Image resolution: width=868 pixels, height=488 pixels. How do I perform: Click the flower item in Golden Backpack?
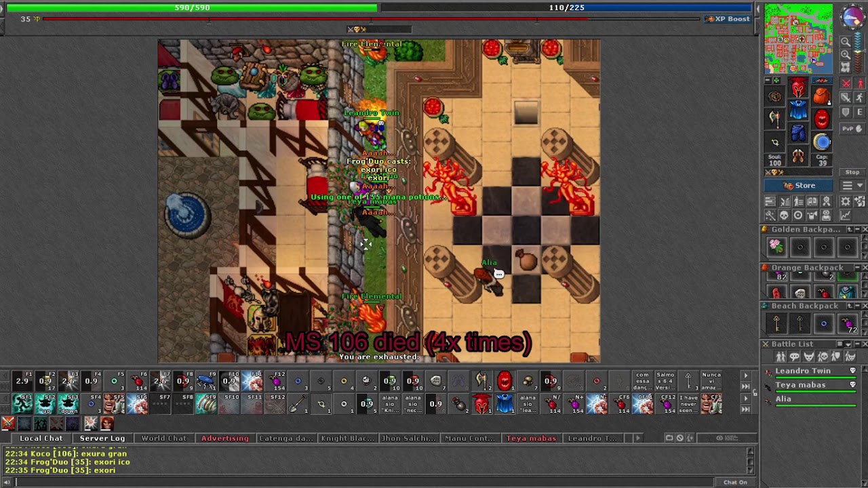pyautogui.click(x=776, y=247)
